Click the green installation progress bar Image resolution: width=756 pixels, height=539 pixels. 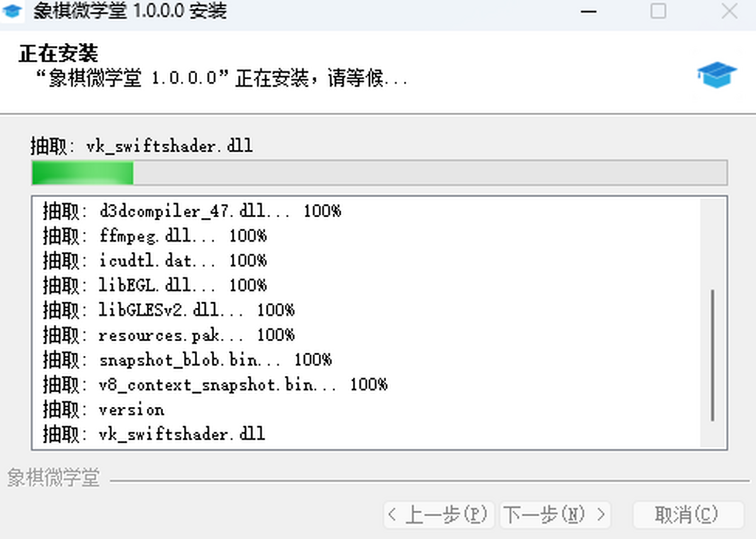[379, 173]
